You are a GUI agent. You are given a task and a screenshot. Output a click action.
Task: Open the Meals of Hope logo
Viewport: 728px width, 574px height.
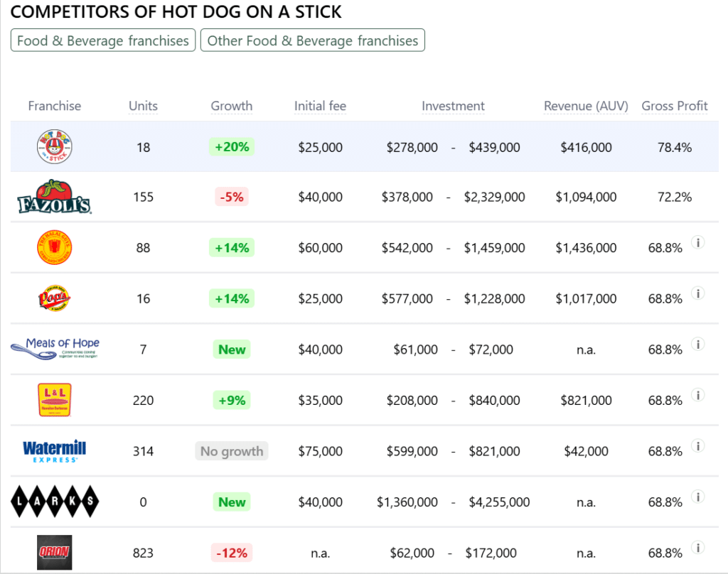(54, 349)
